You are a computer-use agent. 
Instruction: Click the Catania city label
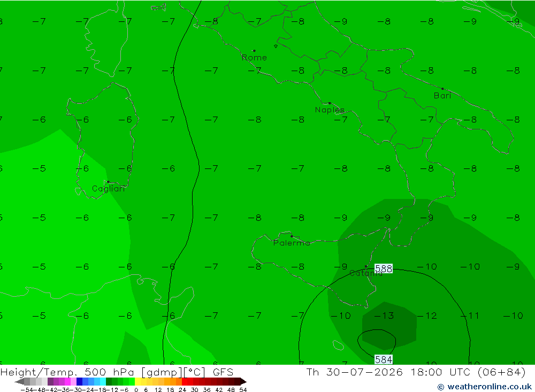[366, 273]
